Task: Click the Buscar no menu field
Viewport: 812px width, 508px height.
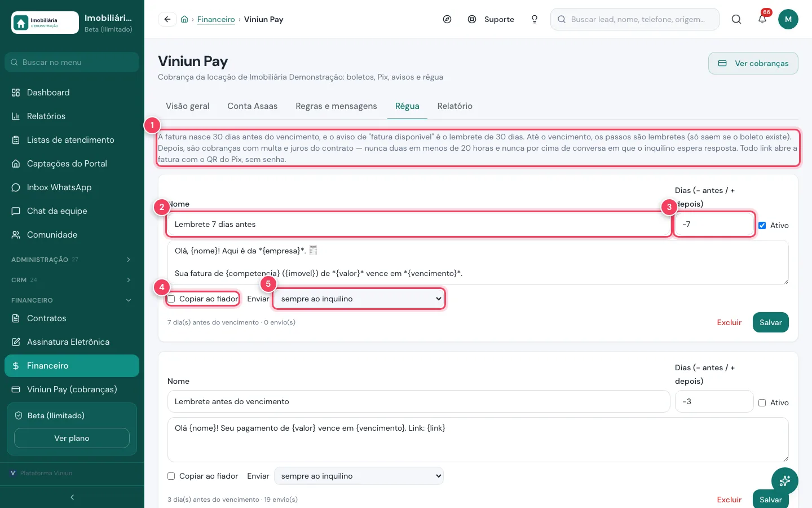Action: pyautogui.click(x=72, y=62)
